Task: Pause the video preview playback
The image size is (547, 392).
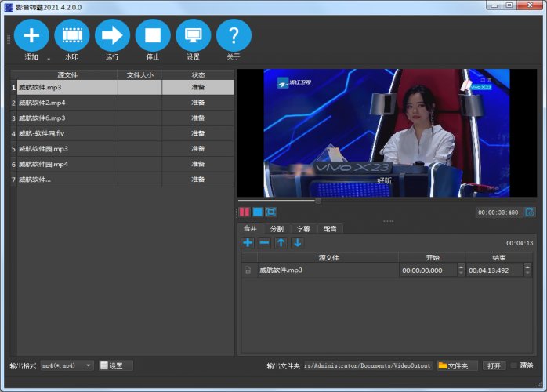Action: click(245, 212)
